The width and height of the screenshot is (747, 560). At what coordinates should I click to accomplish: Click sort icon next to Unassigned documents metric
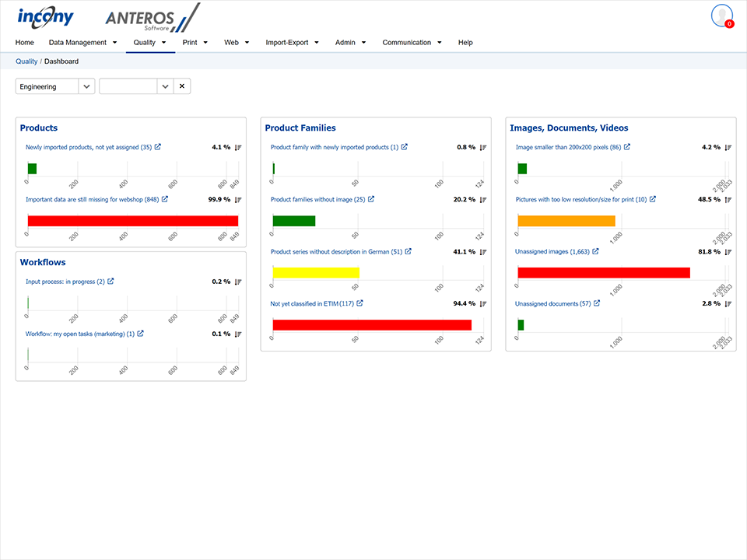(728, 303)
